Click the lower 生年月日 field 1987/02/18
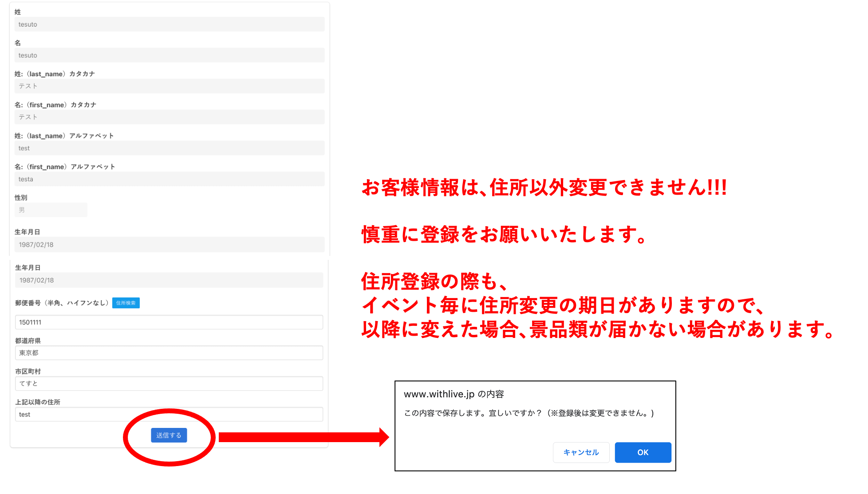The width and height of the screenshot is (868, 494). point(169,280)
